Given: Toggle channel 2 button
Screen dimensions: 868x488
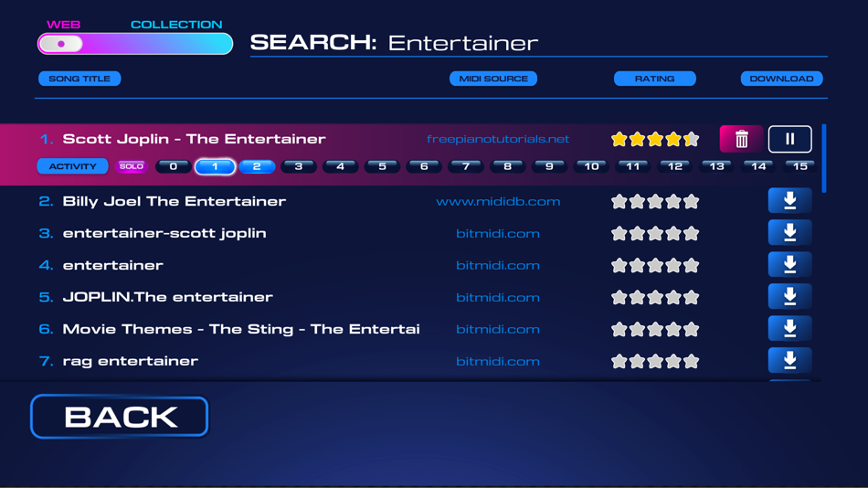Looking at the screenshot, I should [x=257, y=166].
